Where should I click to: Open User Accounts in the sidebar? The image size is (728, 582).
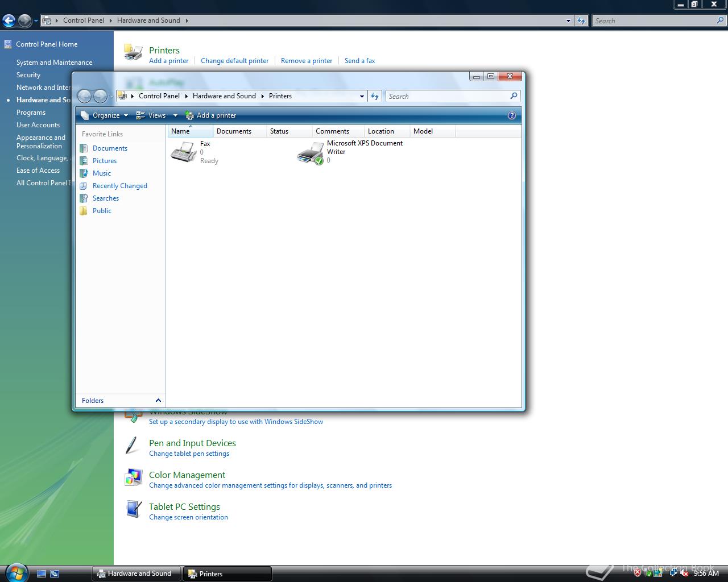(38, 125)
